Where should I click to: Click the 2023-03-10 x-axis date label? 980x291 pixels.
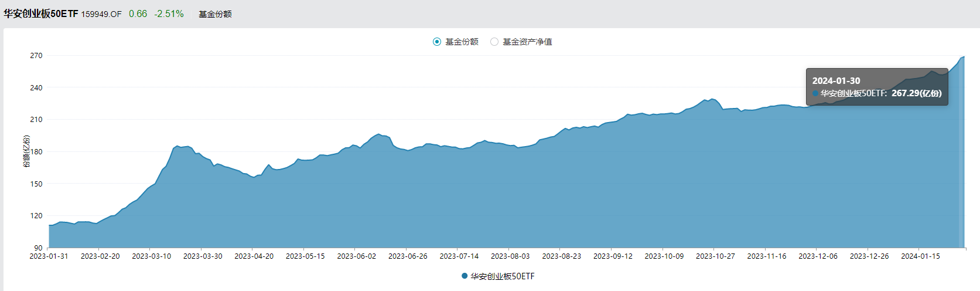point(151,256)
